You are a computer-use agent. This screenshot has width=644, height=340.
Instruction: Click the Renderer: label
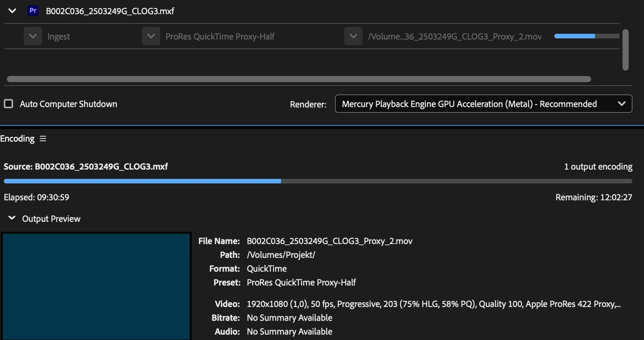pyautogui.click(x=308, y=104)
